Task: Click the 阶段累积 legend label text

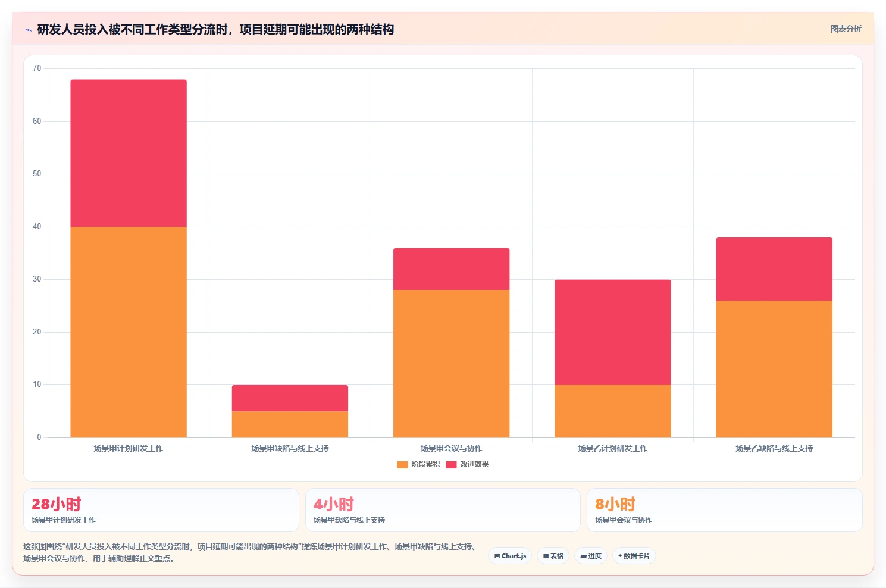Action: (x=425, y=464)
